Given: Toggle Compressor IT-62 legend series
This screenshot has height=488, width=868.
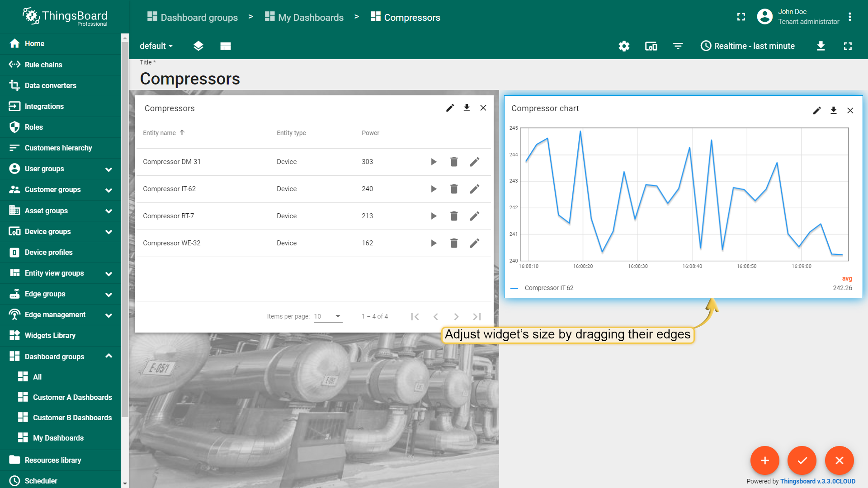Looking at the screenshot, I should 549,288.
